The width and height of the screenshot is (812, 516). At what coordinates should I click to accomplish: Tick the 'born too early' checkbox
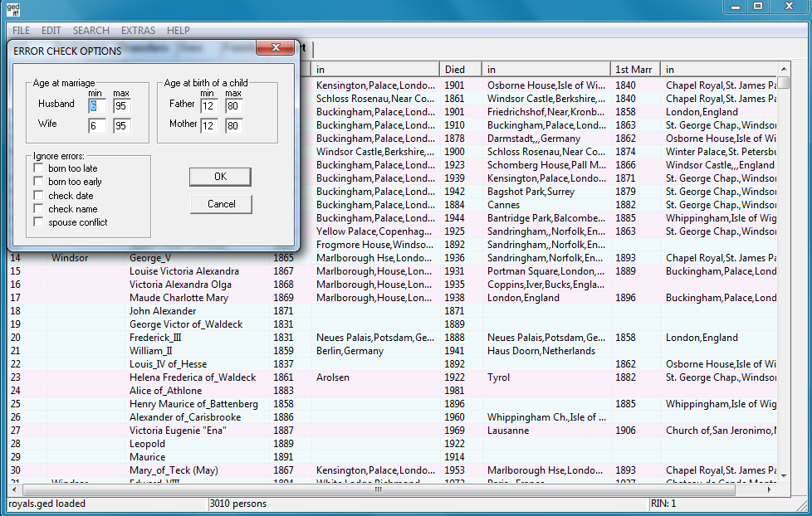pyautogui.click(x=38, y=181)
